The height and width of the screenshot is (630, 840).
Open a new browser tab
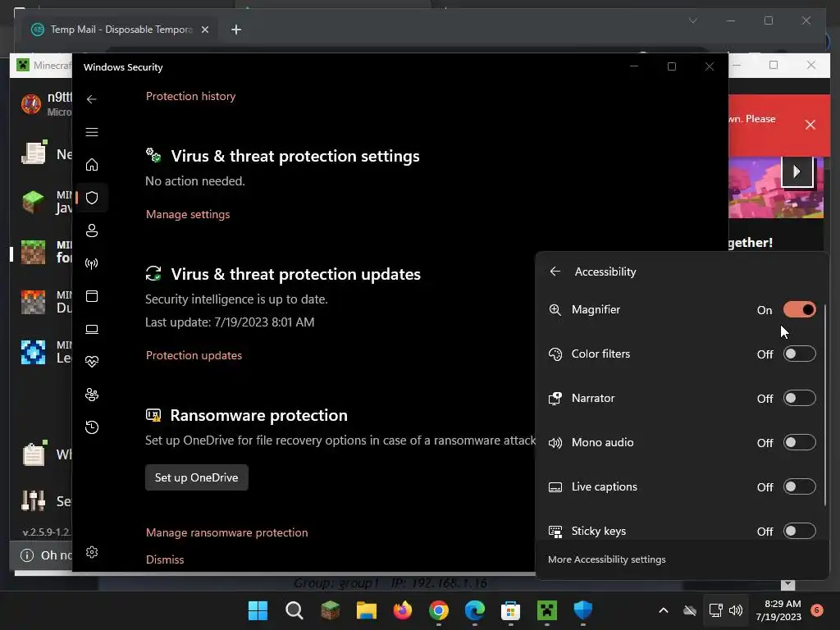pyautogui.click(x=235, y=30)
